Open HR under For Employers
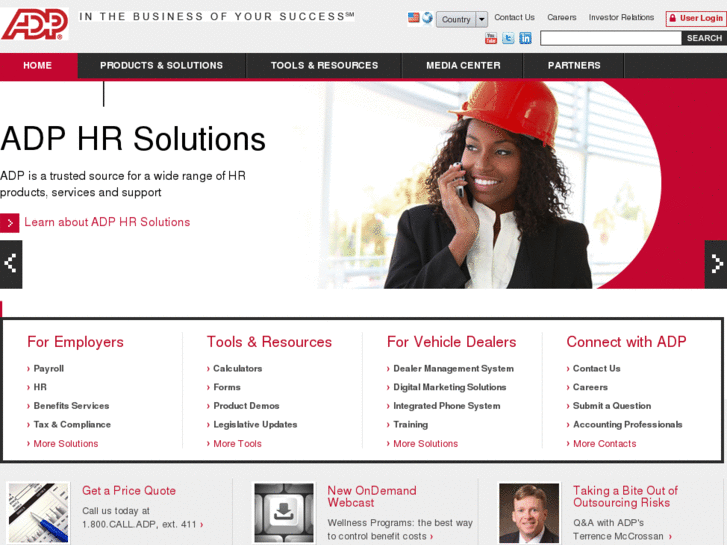 pos(40,387)
